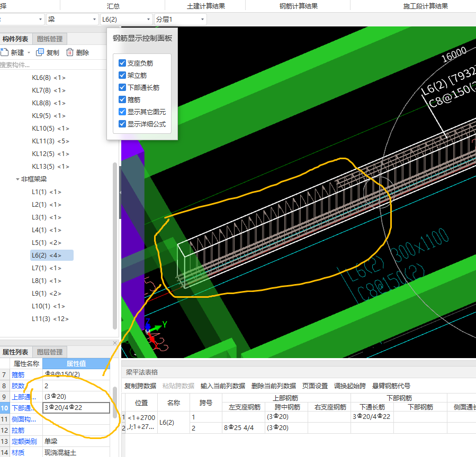Switch to the 图层管理 tab
The width and height of the screenshot is (476, 457).
(x=50, y=352)
